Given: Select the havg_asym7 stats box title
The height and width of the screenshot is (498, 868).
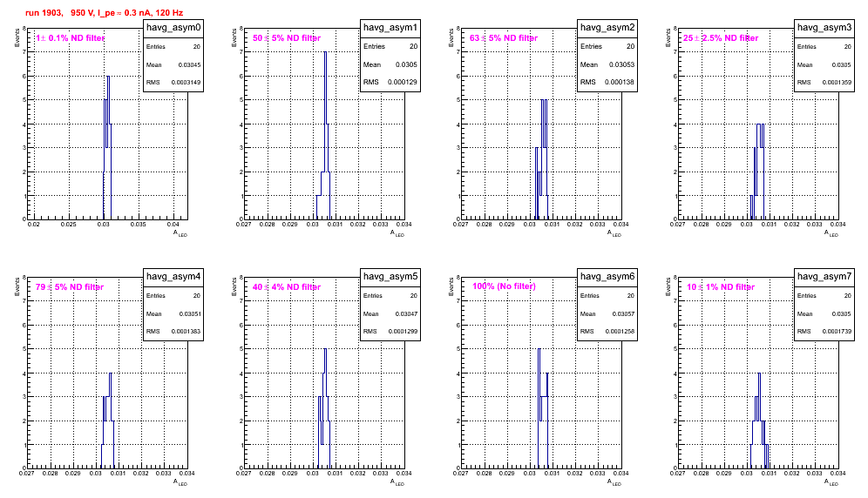Looking at the screenshot, I should click(824, 277).
